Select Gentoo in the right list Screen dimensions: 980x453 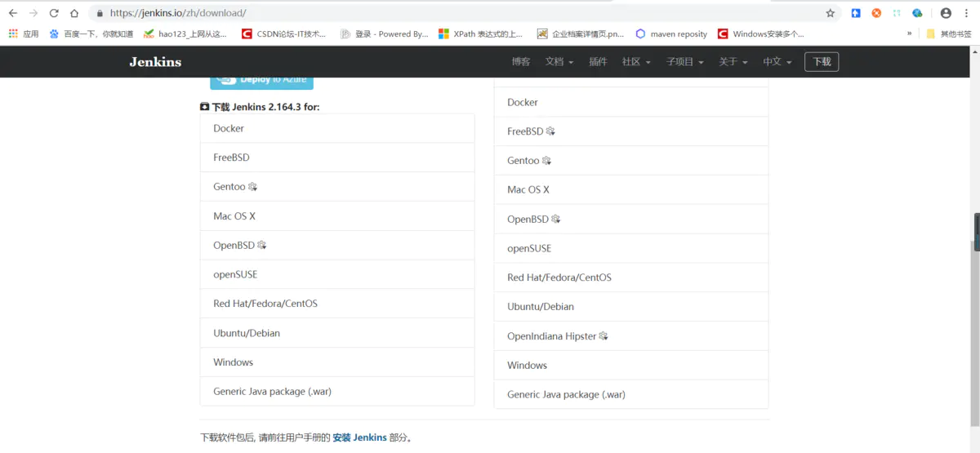631,161
